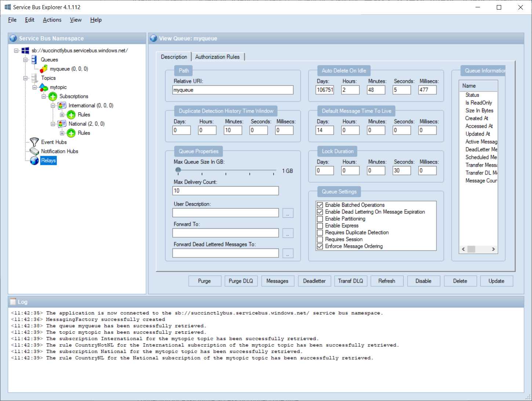Screen dimensions: 532x401
Task: Click the Service Bus Explorer title bar icon
Action: click(8, 7)
